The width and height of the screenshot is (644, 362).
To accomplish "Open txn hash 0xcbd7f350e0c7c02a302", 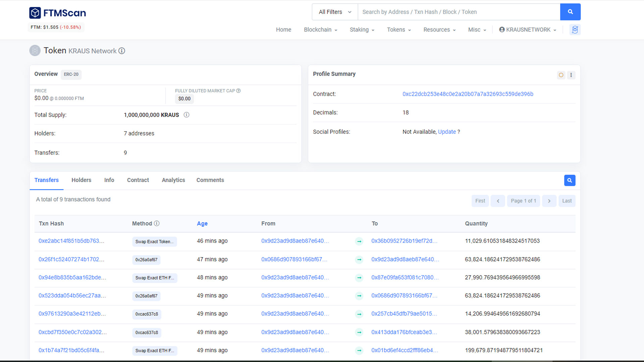I will 72,332.
